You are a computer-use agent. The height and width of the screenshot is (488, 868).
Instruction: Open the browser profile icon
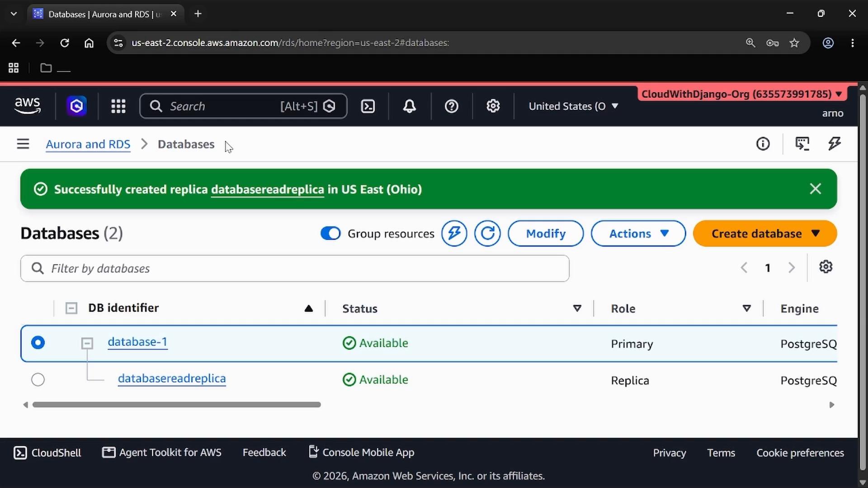828,43
